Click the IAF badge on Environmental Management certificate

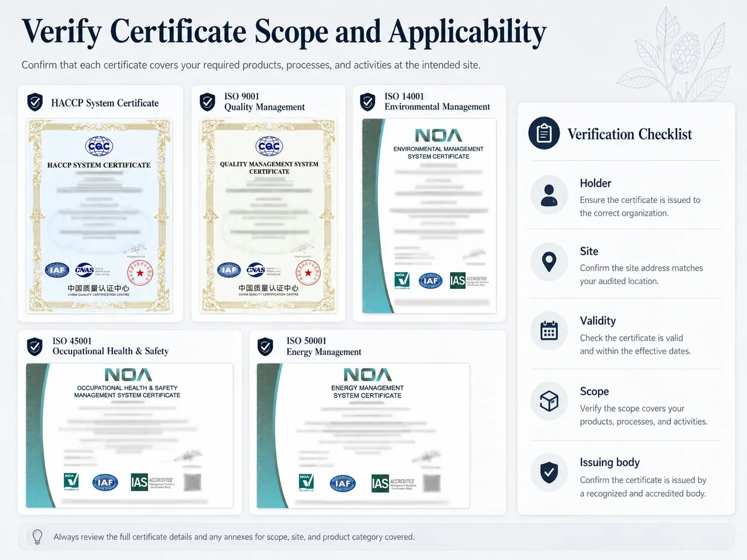(430, 281)
